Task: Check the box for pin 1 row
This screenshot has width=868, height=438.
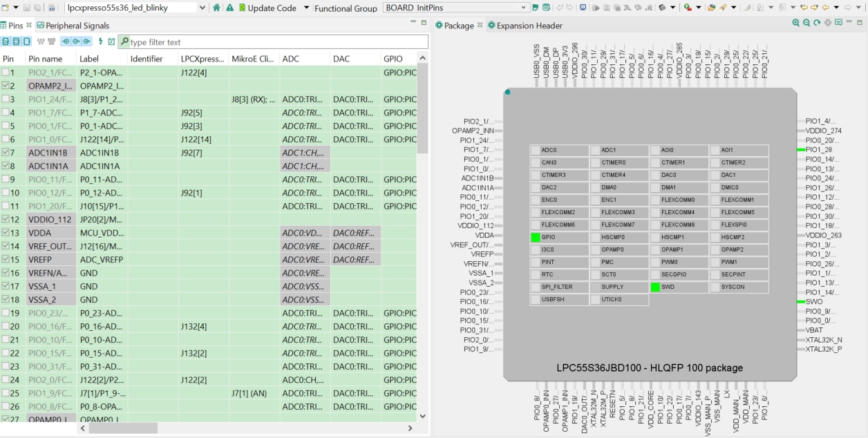Action: tap(6, 73)
